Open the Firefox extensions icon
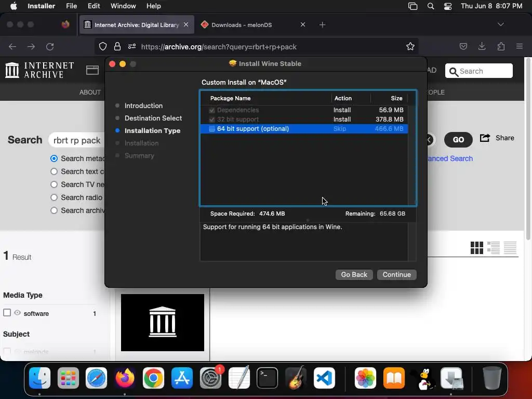532x399 pixels. tap(501, 46)
